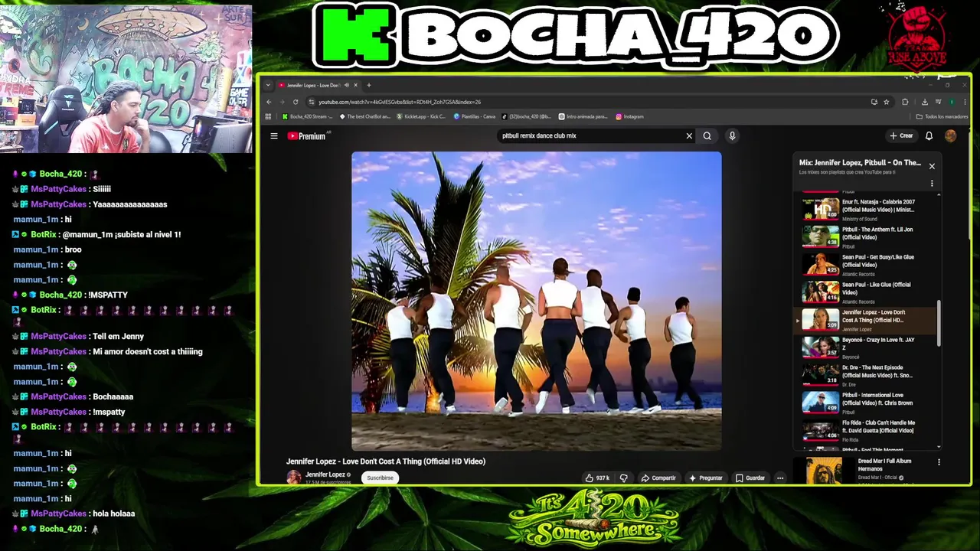Close the Jennifer Lopez browser tab

[x=355, y=85]
